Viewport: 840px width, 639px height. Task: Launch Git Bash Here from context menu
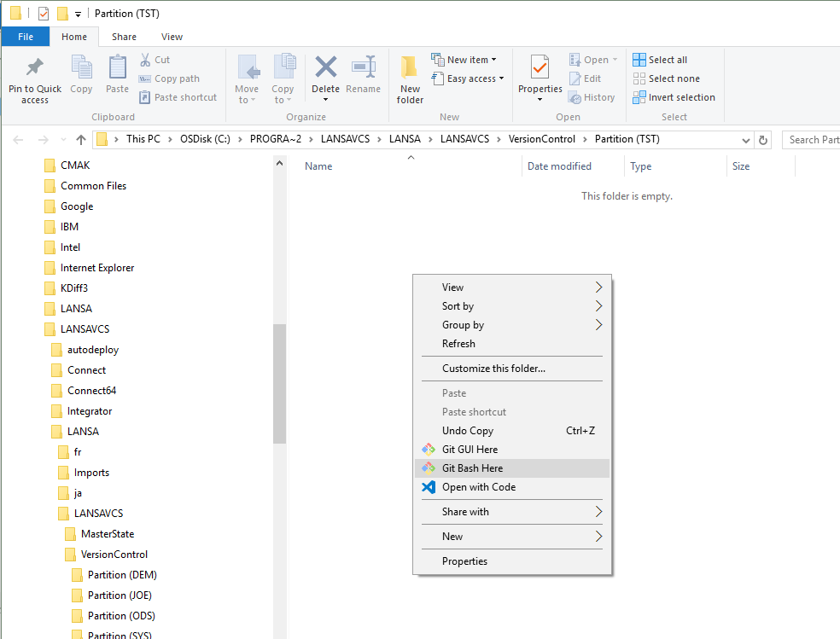472,468
